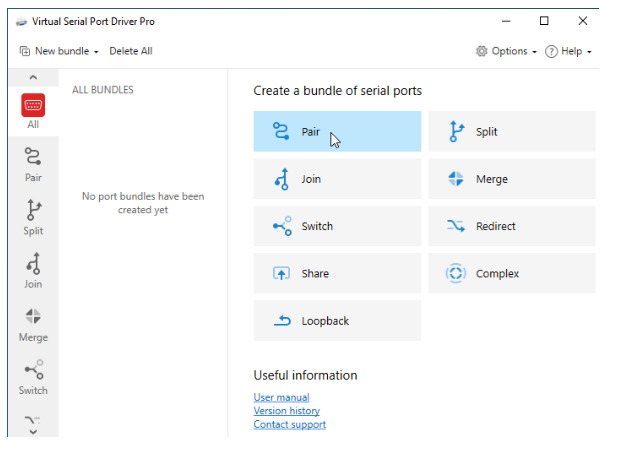Click the application icon in the title bar
Image resolution: width=622 pixels, height=452 pixels.
tap(21, 22)
